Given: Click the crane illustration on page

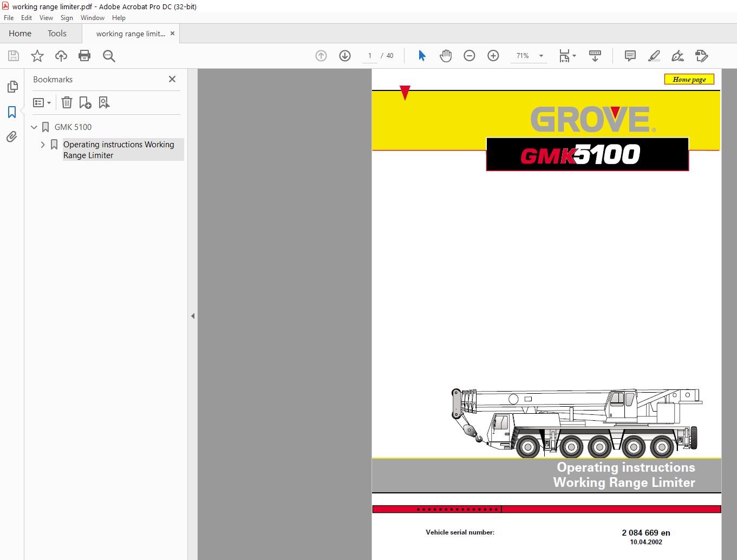Looking at the screenshot, I should click(x=577, y=422).
